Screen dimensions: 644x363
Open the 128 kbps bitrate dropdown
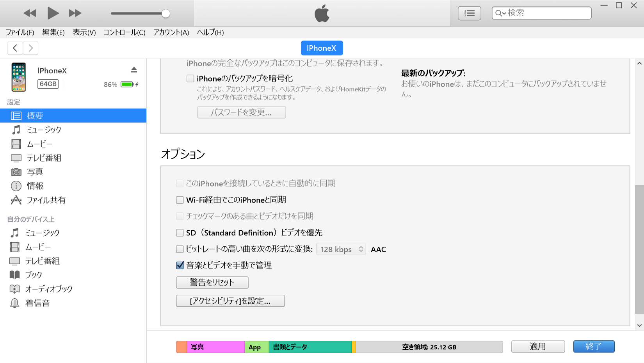(x=341, y=249)
